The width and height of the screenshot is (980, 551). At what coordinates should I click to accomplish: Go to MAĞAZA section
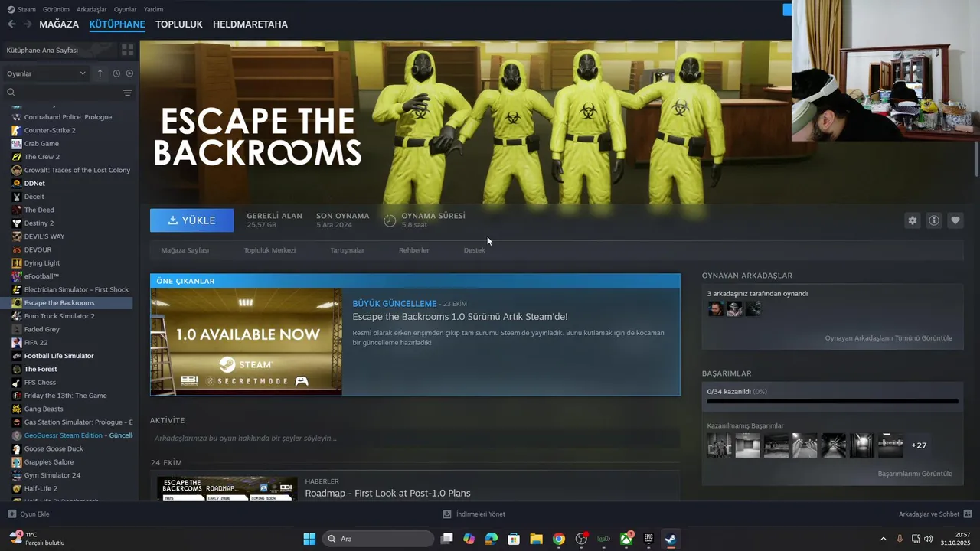[x=59, y=24]
